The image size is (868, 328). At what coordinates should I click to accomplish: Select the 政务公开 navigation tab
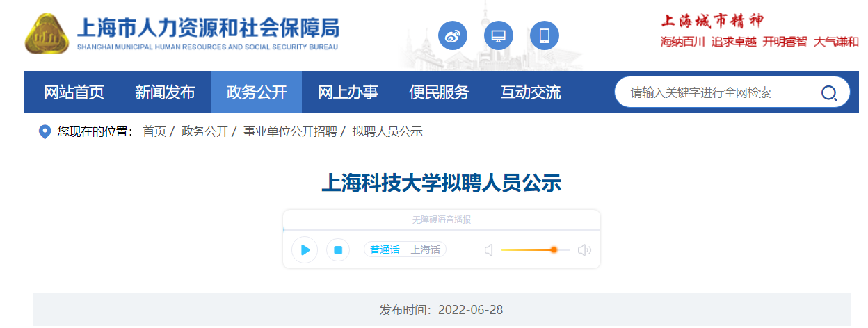[x=256, y=92]
